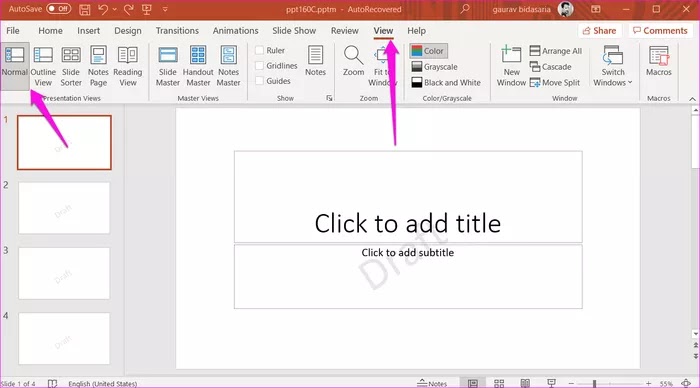The image size is (700, 388).
Task: Collapse the ribbon with the chevron
Action: 692,99
